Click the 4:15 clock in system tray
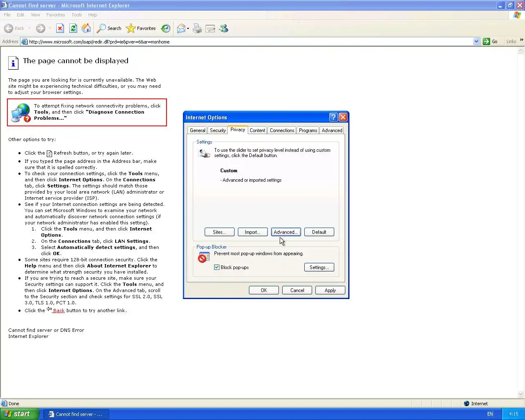 [x=514, y=414]
